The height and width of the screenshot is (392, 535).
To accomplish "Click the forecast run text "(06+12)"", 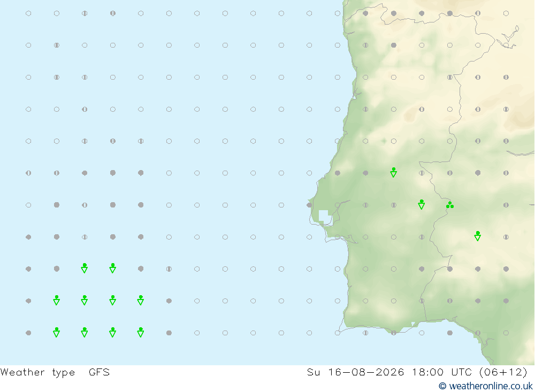I will coord(503,372).
